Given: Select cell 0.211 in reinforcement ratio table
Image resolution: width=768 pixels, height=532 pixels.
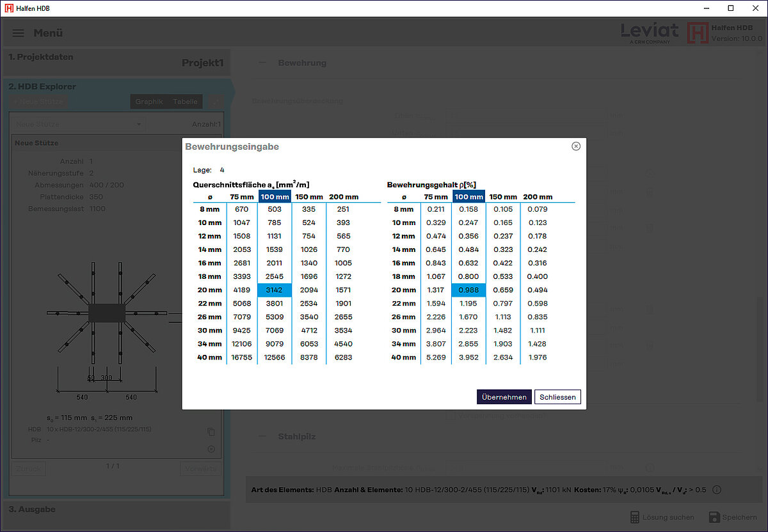Looking at the screenshot, I should [435, 209].
